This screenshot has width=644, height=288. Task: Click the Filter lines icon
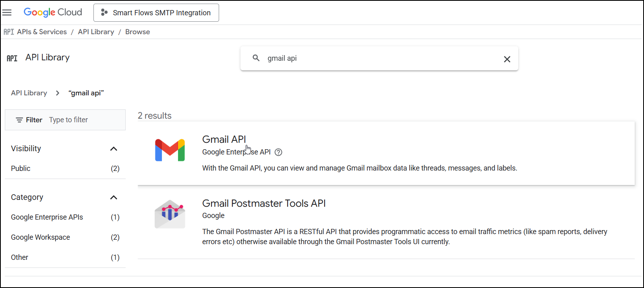[x=19, y=120]
